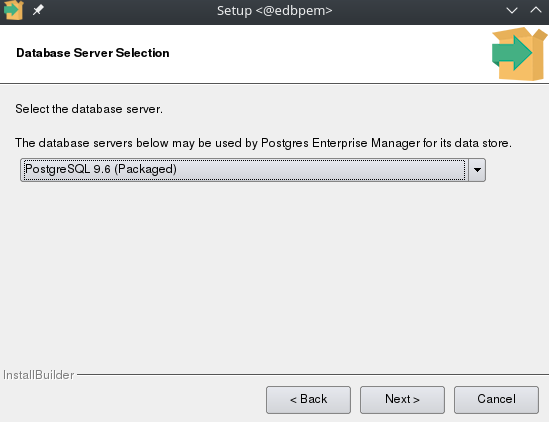Viewport: 549px width, 422px height.
Task: Click the installer box logo in header
Action: click(x=519, y=54)
